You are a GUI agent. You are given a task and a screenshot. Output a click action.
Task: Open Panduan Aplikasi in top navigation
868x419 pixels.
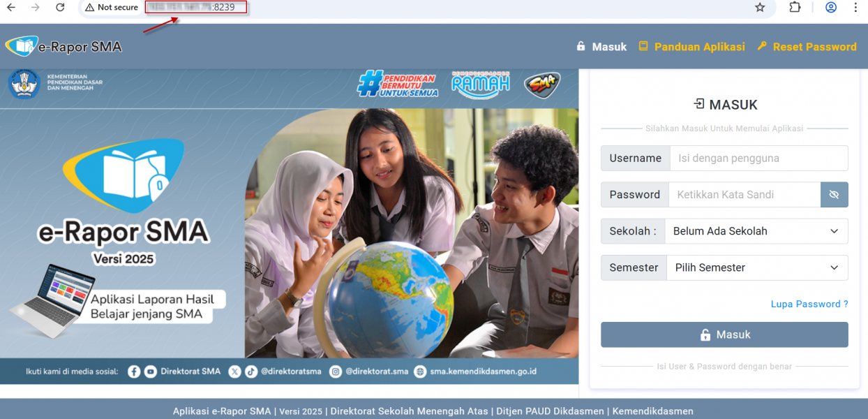pyautogui.click(x=691, y=47)
